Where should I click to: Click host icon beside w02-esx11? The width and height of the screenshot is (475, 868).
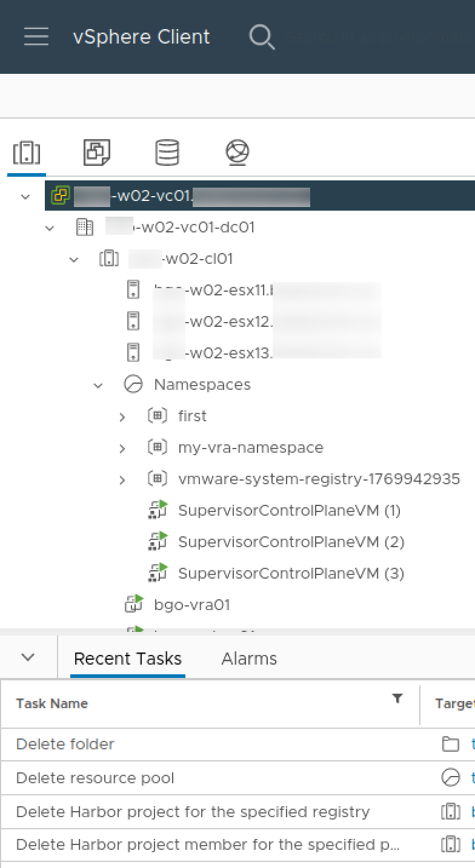[133, 289]
